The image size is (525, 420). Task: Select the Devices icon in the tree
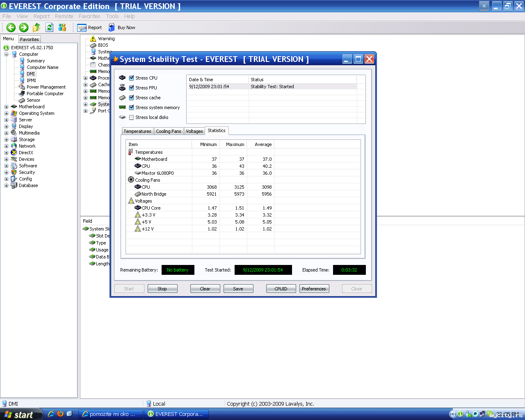pyautogui.click(x=14, y=159)
